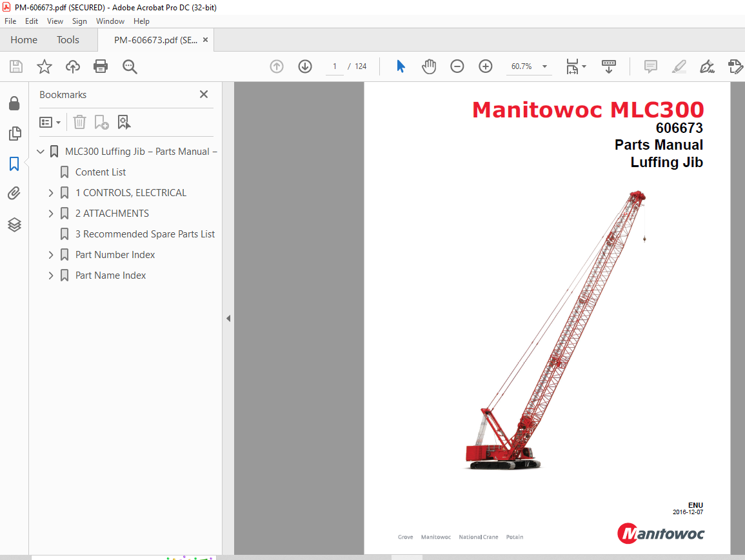Expand Part Name Index bookmark
The height and width of the screenshot is (560, 745).
[x=51, y=275]
